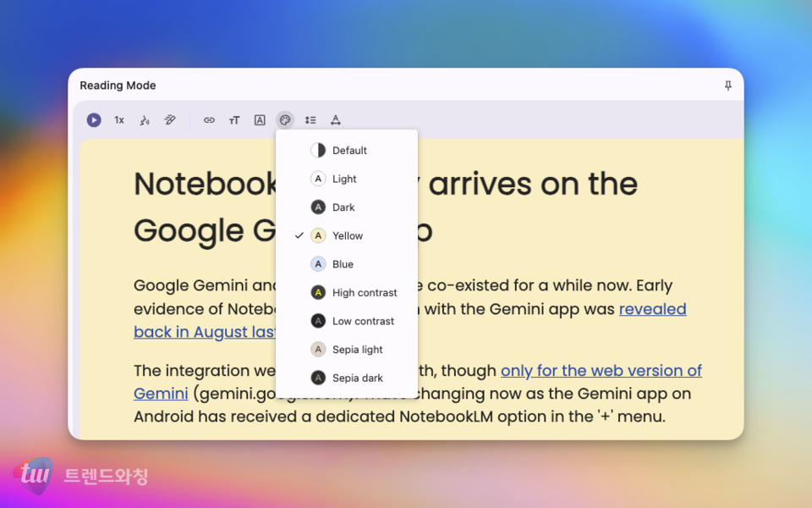Pick the Blue theme swatch
The image size is (812, 508).
point(318,264)
